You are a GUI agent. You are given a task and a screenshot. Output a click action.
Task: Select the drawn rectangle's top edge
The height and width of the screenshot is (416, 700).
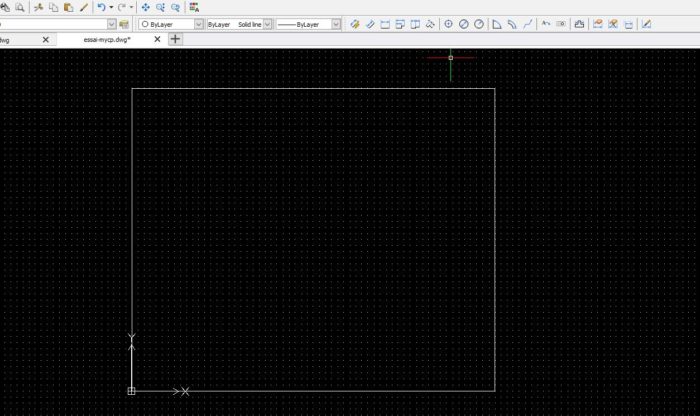(313, 88)
